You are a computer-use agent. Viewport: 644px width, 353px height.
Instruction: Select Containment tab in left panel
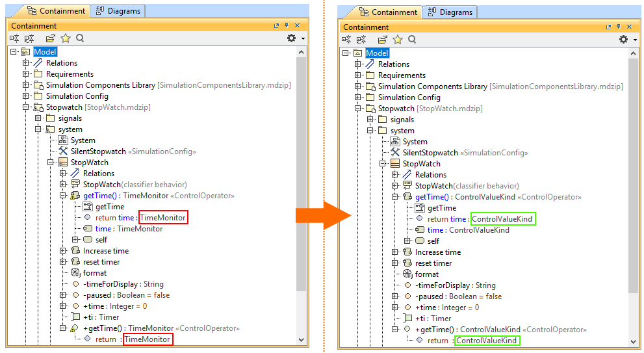point(57,11)
